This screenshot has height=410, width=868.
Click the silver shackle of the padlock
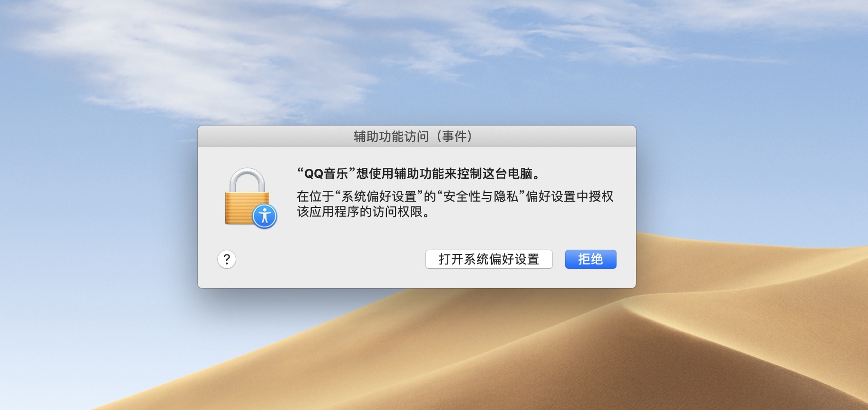(247, 180)
